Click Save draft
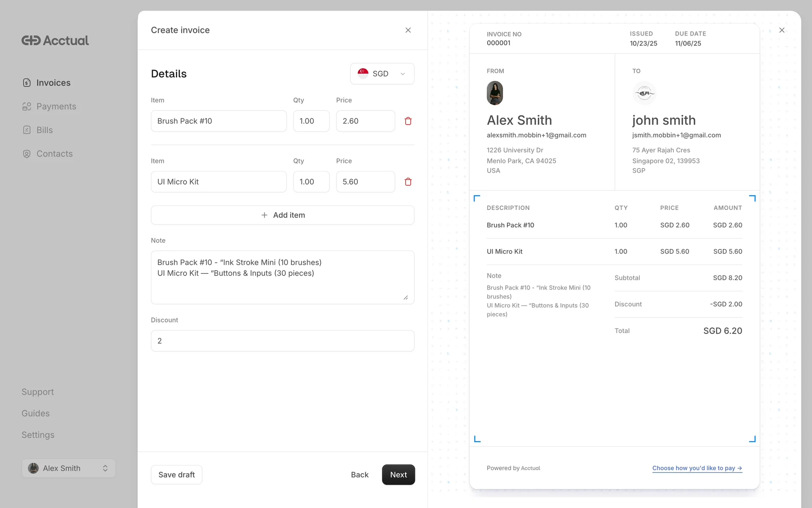The image size is (812, 508). click(x=176, y=475)
